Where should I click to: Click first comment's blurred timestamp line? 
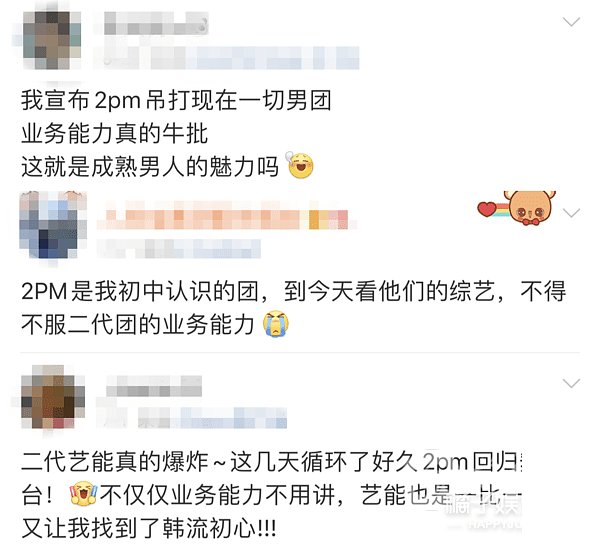tap(227, 58)
